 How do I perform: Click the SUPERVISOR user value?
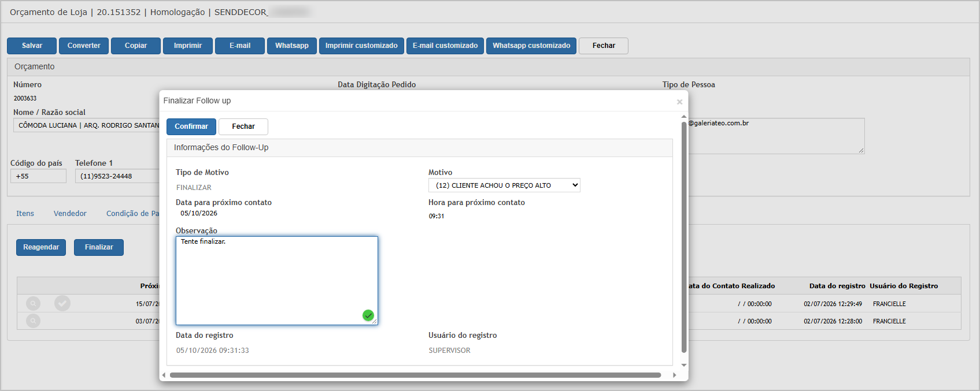click(449, 351)
